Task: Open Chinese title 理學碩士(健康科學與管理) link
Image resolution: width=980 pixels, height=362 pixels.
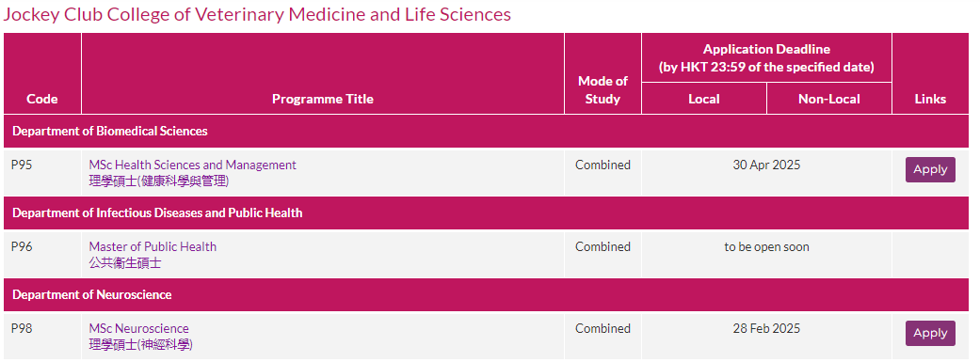Action: tap(159, 181)
